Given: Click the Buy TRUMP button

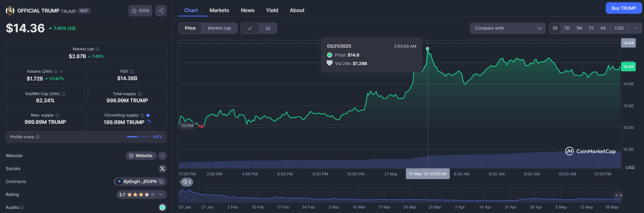Looking at the screenshot, I should [x=623, y=8].
